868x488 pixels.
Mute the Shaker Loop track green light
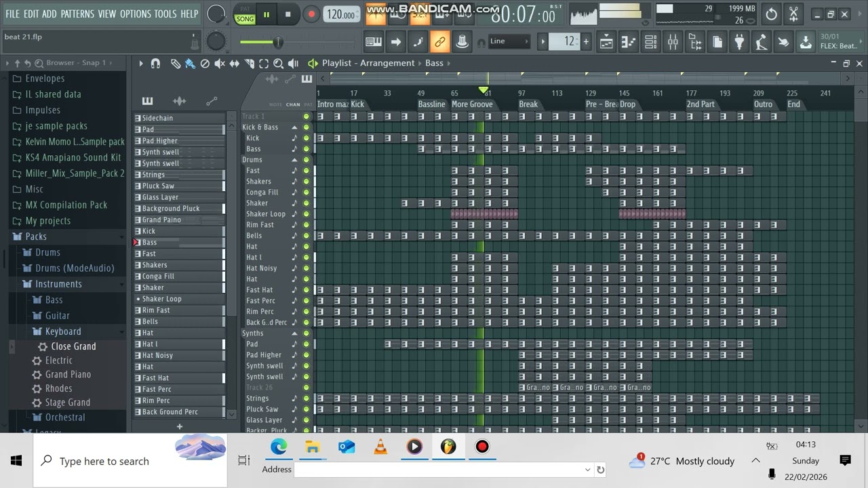(307, 214)
